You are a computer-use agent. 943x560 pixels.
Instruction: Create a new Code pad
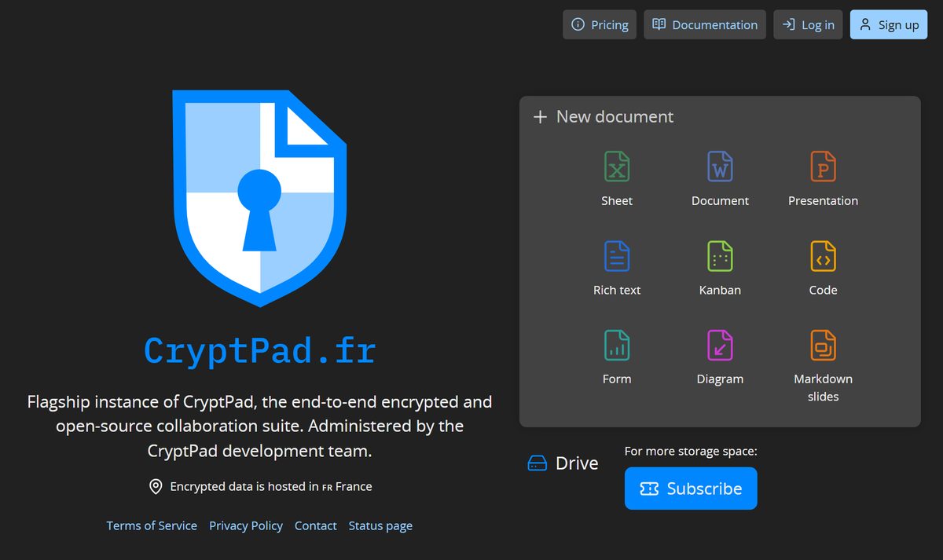[823, 268]
